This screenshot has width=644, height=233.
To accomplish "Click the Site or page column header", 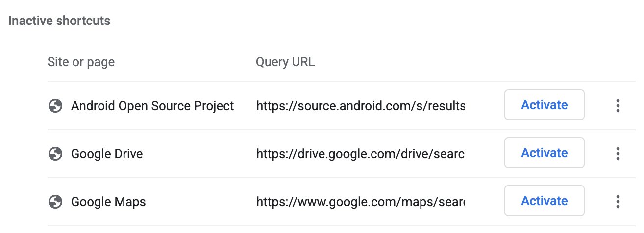I will 81,62.
